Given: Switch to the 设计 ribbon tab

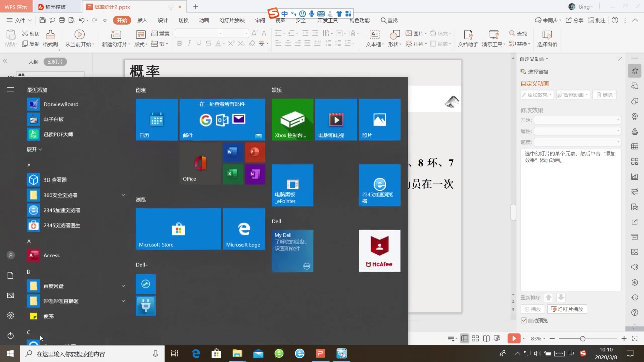Looking at the screenshot, I should (163, 20).
